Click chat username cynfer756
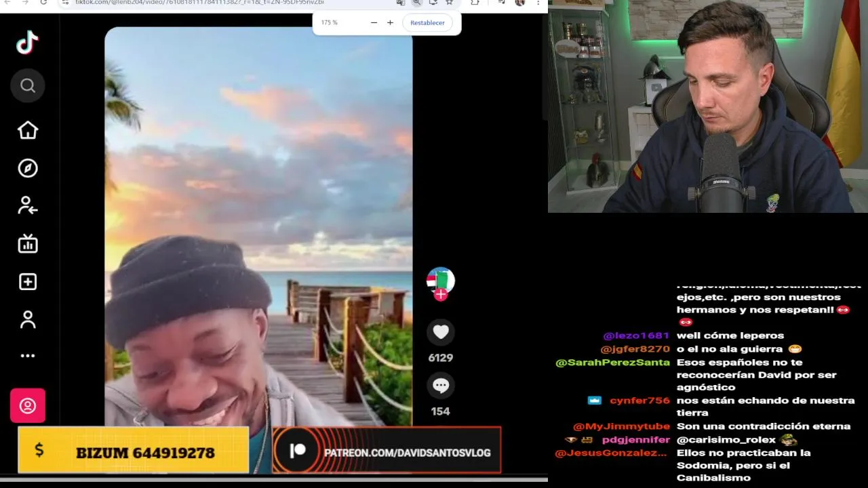This screenshot has height=488, width=868. 639,401
